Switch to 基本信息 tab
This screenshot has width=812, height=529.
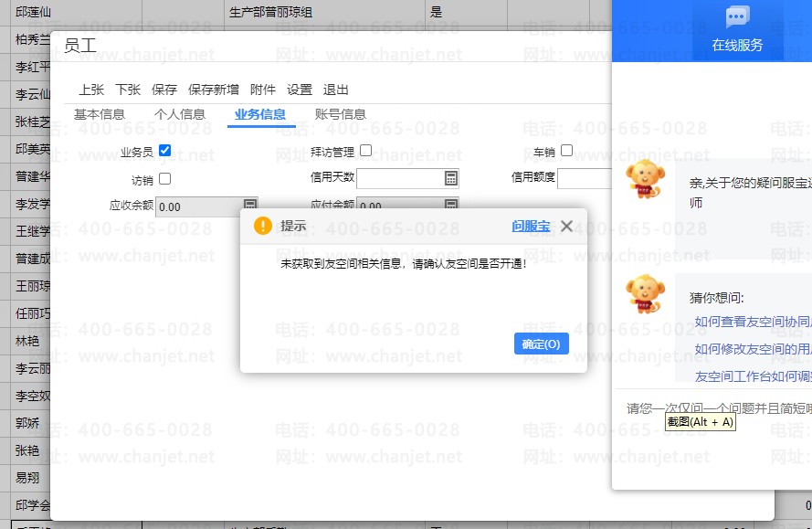[x=100, y=114]
